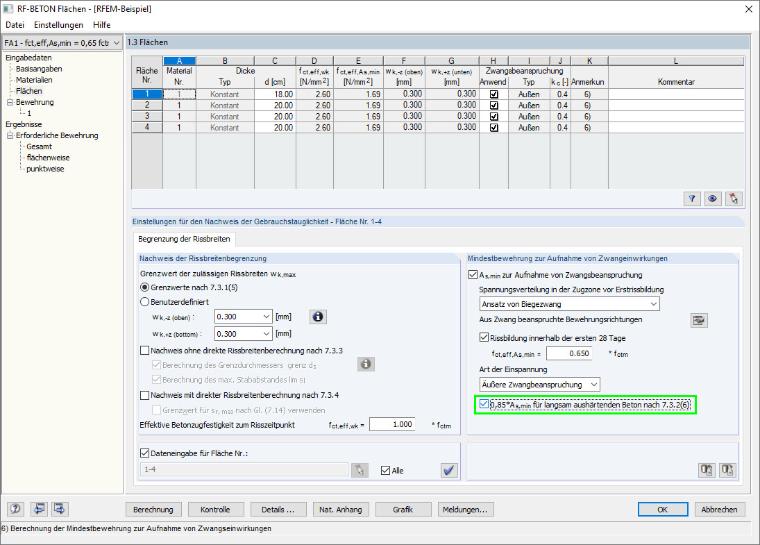Toggle 'Anwend' checkbox in table row 3
760x545 pixels.
click(x=494, y=116)
